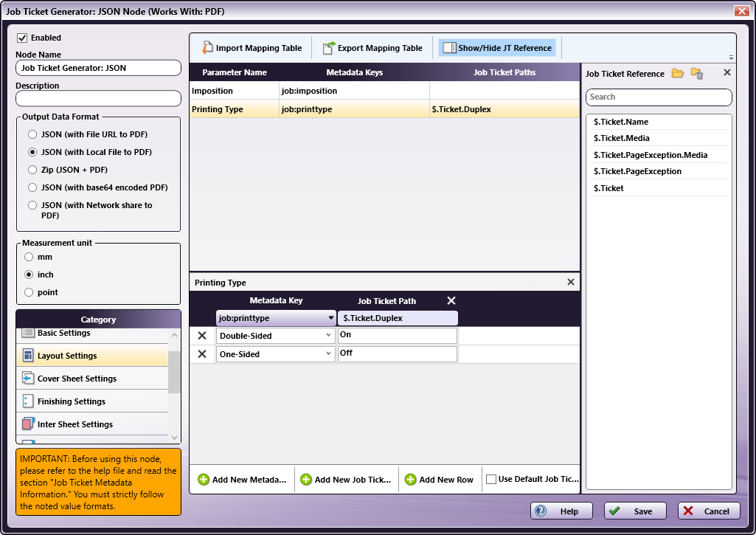Select the Finishing Settings category
756x535 pixels.
[x=92, y=401]
